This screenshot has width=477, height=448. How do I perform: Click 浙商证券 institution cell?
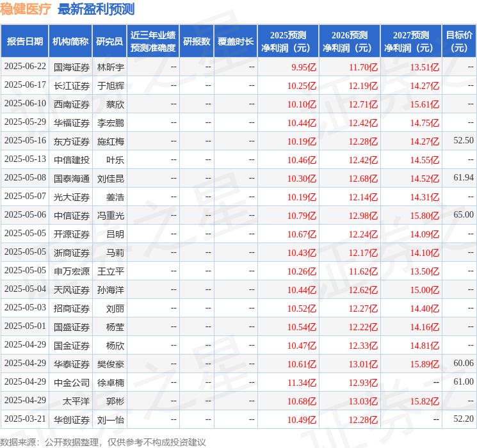(x=72, y=252)
